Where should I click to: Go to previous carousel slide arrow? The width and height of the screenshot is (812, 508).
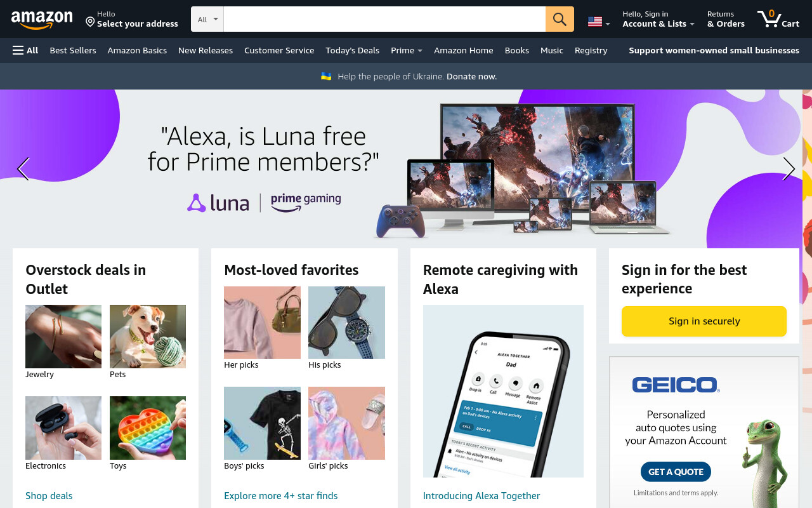(23, 169)
